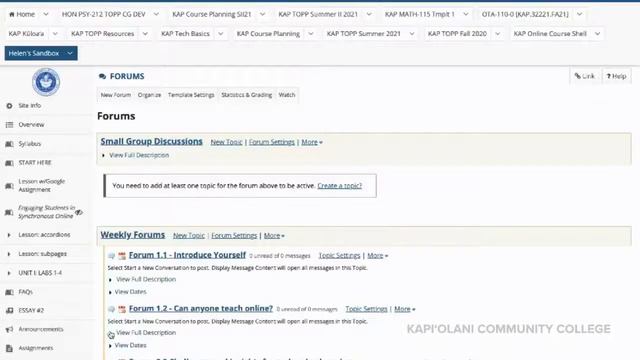Open the New Forum tab
640x360 pixels.
pyautogui.click(x=116, y=95)
